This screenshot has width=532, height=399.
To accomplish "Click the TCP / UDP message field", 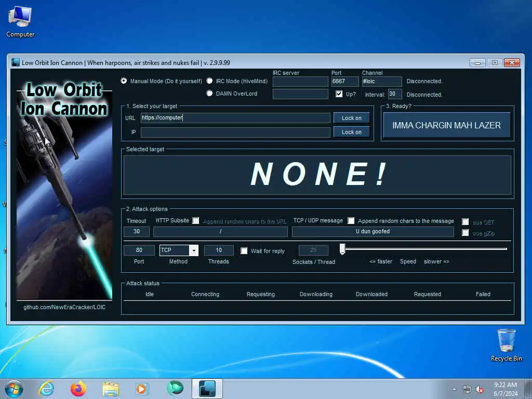I will [373, 231].
